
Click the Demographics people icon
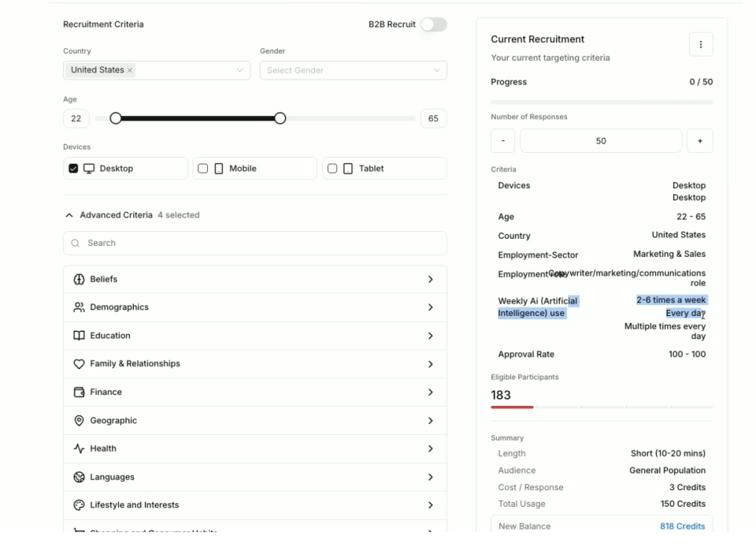point(79,307)
